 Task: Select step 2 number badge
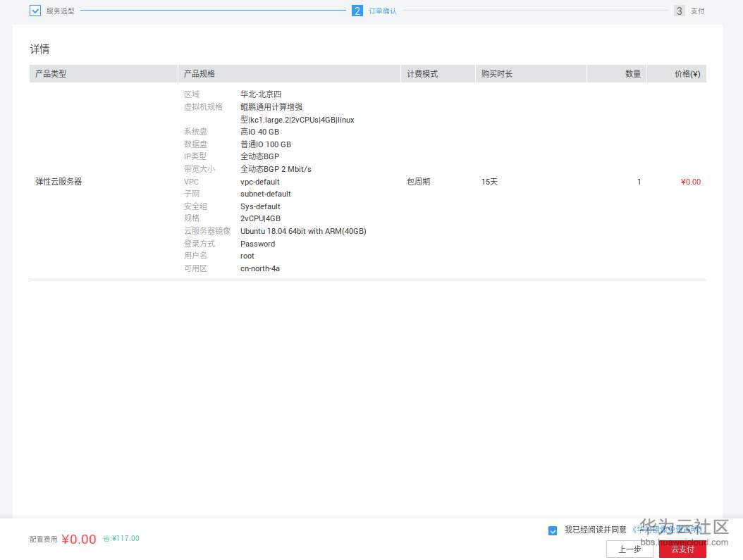point(357,11)
